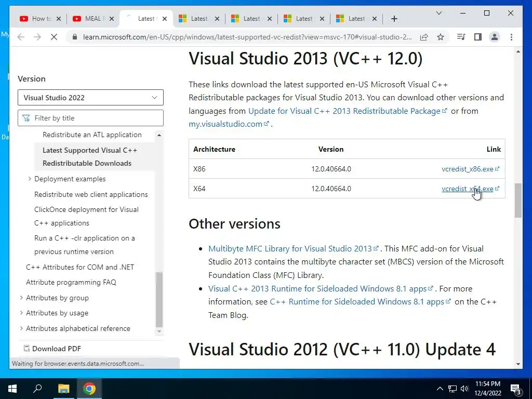Screen dimensions: 532x399
Task: Stop loading the page
Action: point(54,37)
